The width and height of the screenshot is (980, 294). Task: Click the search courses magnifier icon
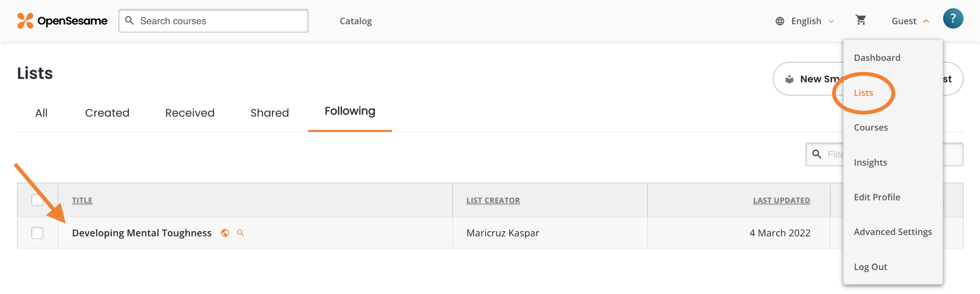pyautogui.click(x=129, y=21)
